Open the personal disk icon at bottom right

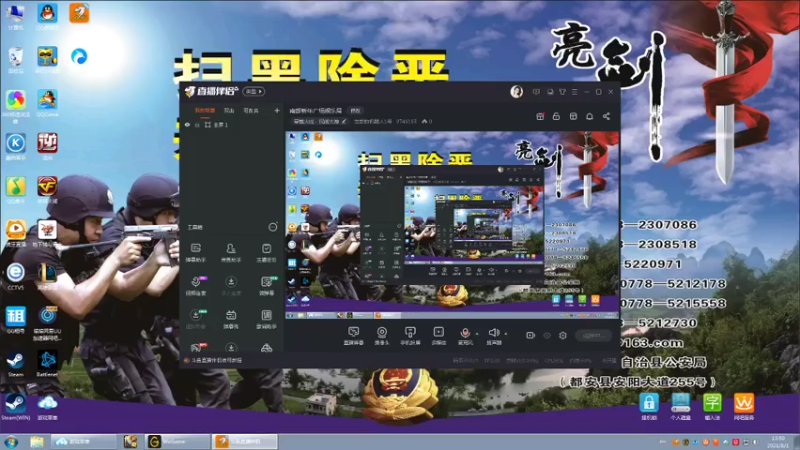(680, 407)
